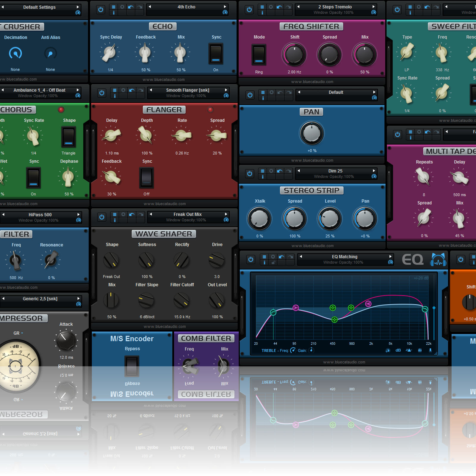Click the red LED in Chorus header
This screenshot has height=476, width=476.
click(61, 110)
